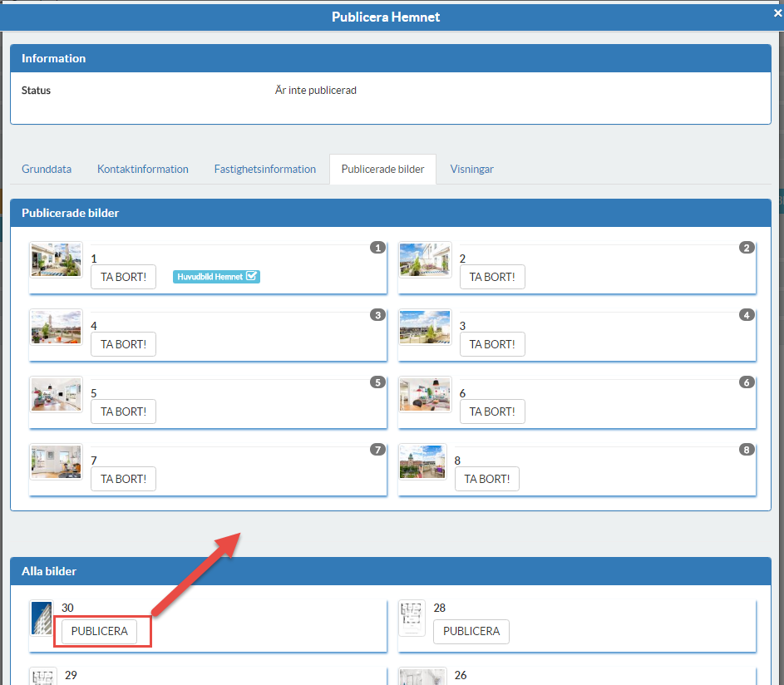The width and height of the screenshot is (784, 685).
Task: Select floor plan thumbnail for image 28
Action: coord(412,618)
